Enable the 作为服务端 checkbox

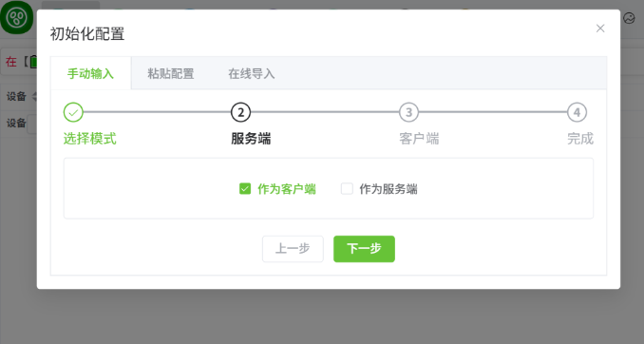point(347,189)
